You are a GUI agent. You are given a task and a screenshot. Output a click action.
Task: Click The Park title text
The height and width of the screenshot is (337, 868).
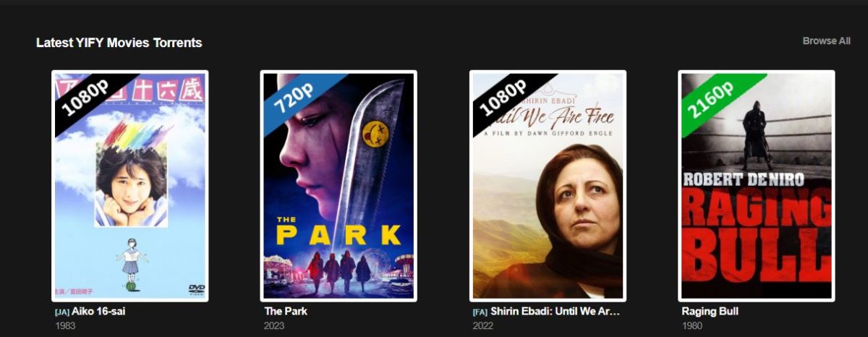[286, 311]
